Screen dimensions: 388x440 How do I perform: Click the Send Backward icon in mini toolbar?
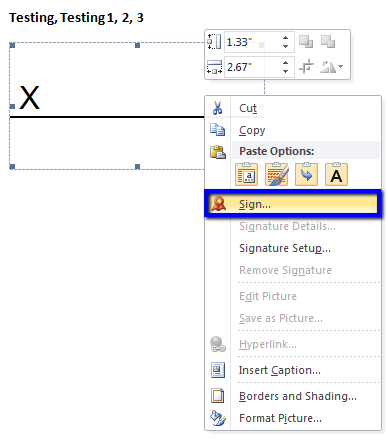(x=328, y=42)
